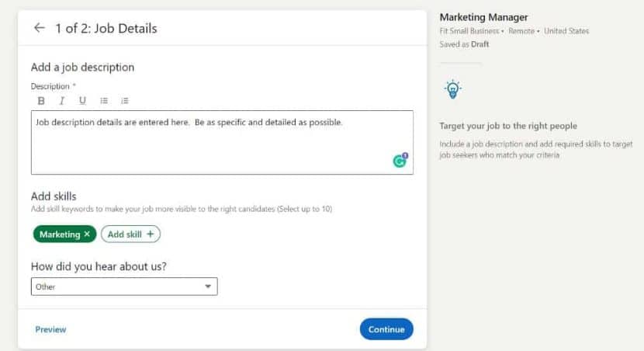Go back using the left arrow

(x=40, y=28)
